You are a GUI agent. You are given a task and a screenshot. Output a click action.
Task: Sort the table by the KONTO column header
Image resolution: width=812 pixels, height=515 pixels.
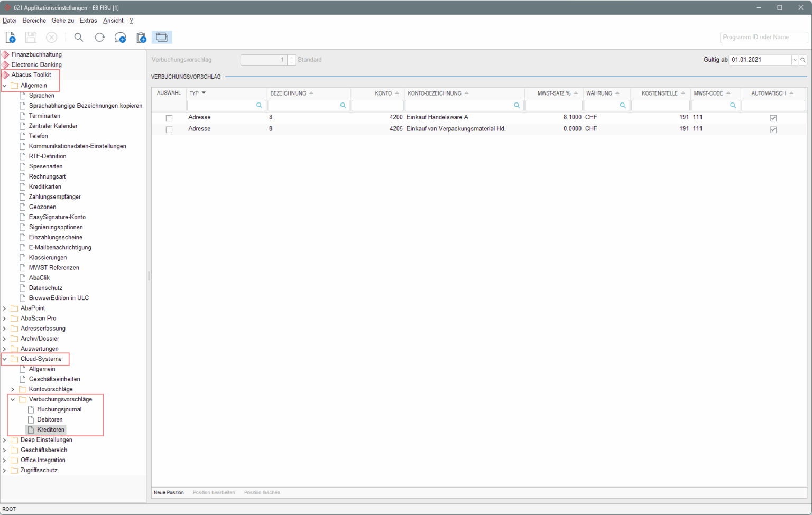tap(385, 93)
